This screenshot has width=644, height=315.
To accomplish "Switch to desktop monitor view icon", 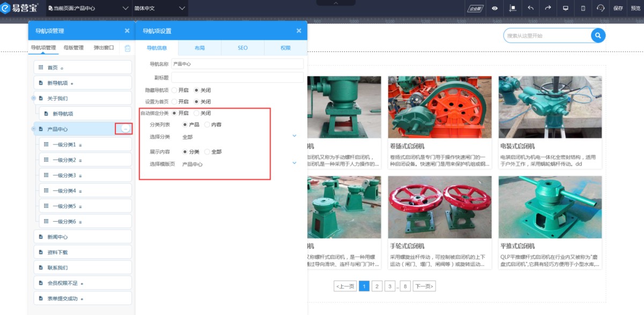I will pyautogui.click(x=566, y=8).
